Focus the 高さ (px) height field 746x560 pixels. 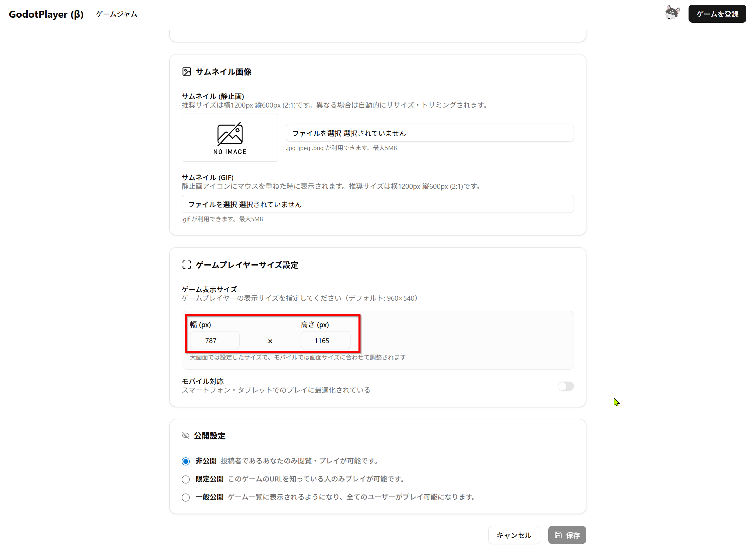(x=325, y=340)
